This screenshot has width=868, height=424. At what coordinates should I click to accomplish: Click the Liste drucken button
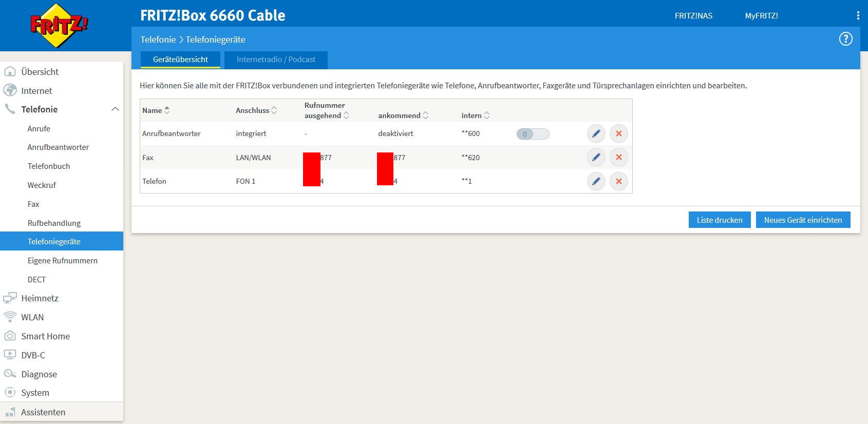[x=720, y=220]
